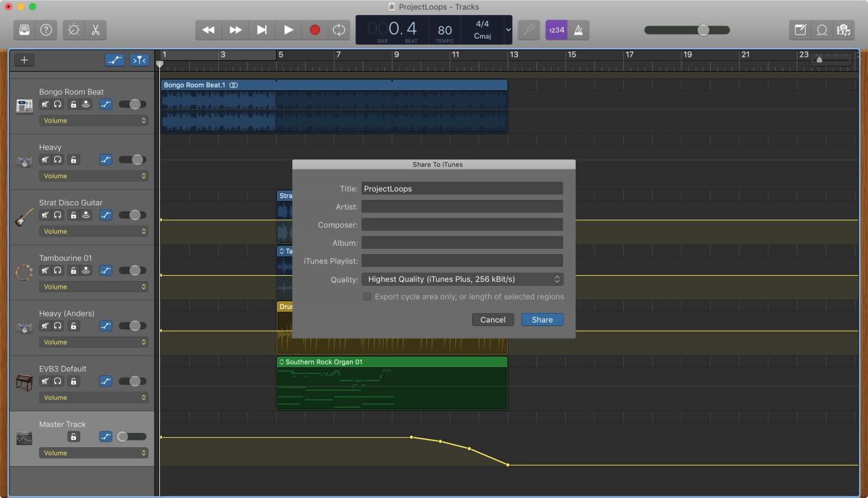Open Volume automation dropdown on Heavy track
The width and height of the screenshot is (868, 498).
pos(94,176)
